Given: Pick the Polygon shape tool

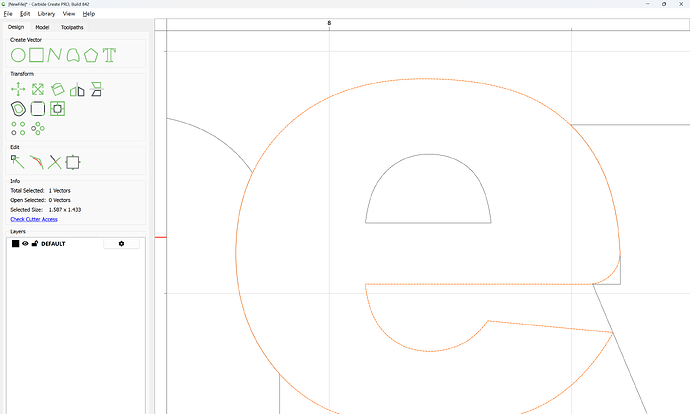Looking at the screenshot, I should pos(92,55).
